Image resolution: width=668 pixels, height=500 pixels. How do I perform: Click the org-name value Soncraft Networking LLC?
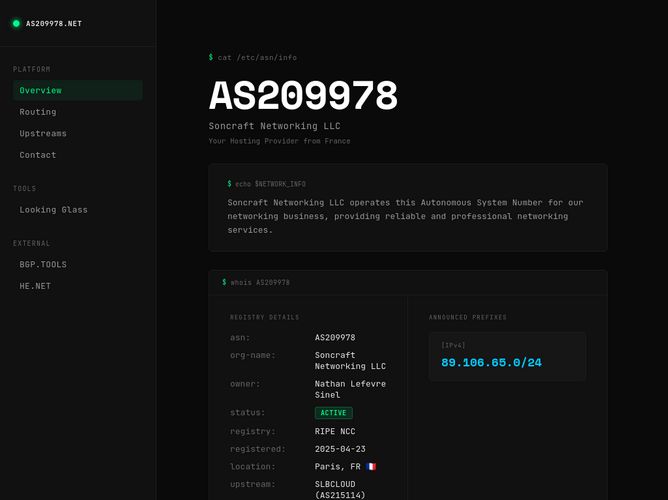click(x=350, y=361)
